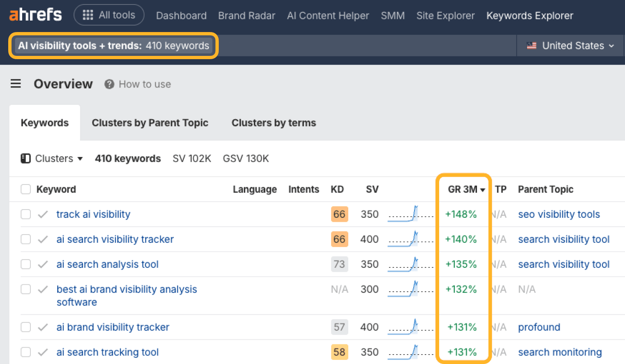The width and height of the screenshot is (625, 364).
Task: Click the KD 73 badge
Action: 340,265
